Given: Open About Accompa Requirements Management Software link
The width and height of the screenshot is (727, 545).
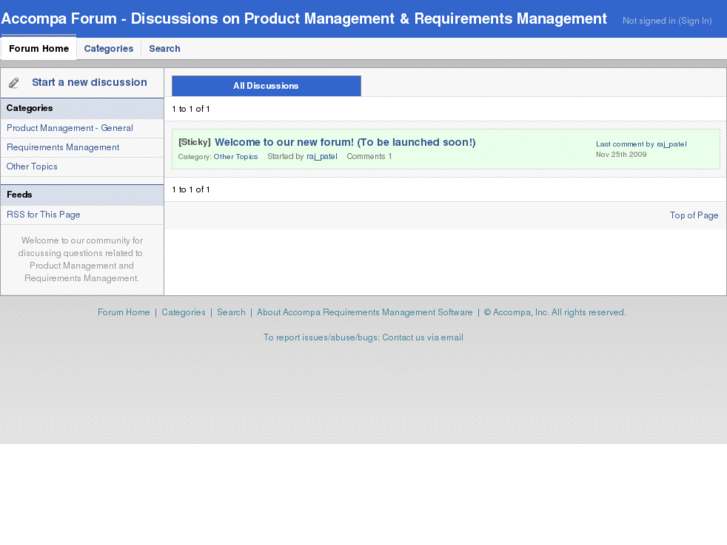Looking at the screenshot, I should click(x=364, y=312).
